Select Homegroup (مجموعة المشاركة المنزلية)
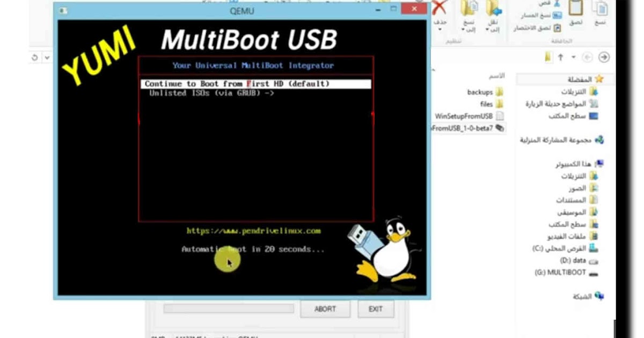 [561, 140]
